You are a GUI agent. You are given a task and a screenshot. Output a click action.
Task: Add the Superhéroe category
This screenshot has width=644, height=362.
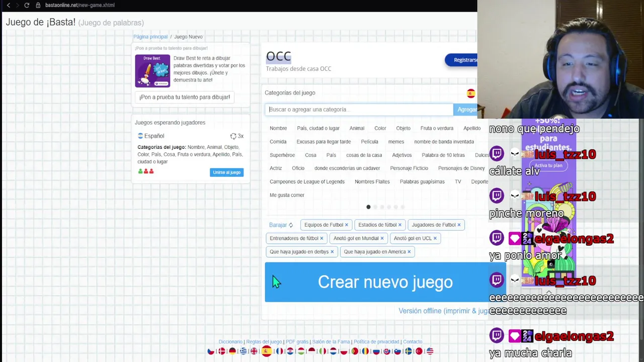[x=282, y=155]
